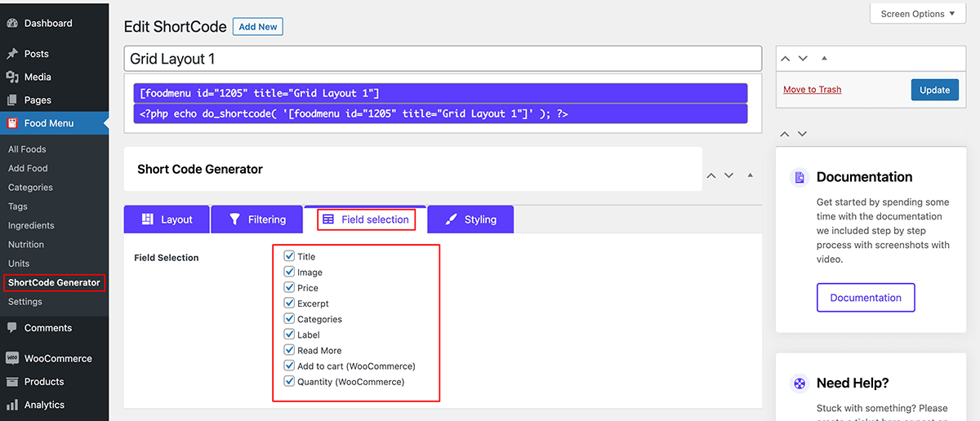980x421 pixels.
Task: Toggle the Read More checkbox
Action: [x=289, y=349]
